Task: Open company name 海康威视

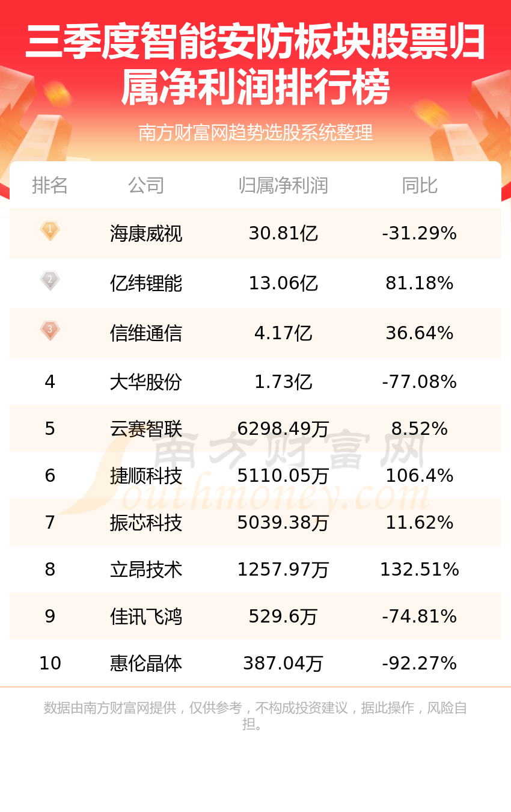Action: click(x=146, y=233)
